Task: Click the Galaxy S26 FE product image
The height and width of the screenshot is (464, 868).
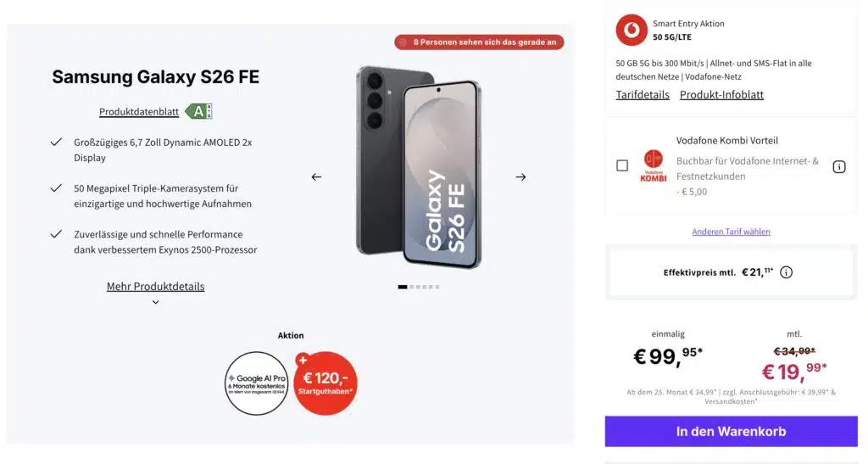Action: [419, 167]
